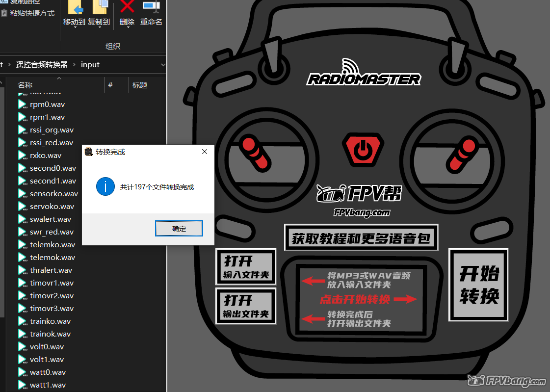Click the 复制到 (Copy to) icon
Viewport: 550px width, 392px height.
(x=99, y=7)
